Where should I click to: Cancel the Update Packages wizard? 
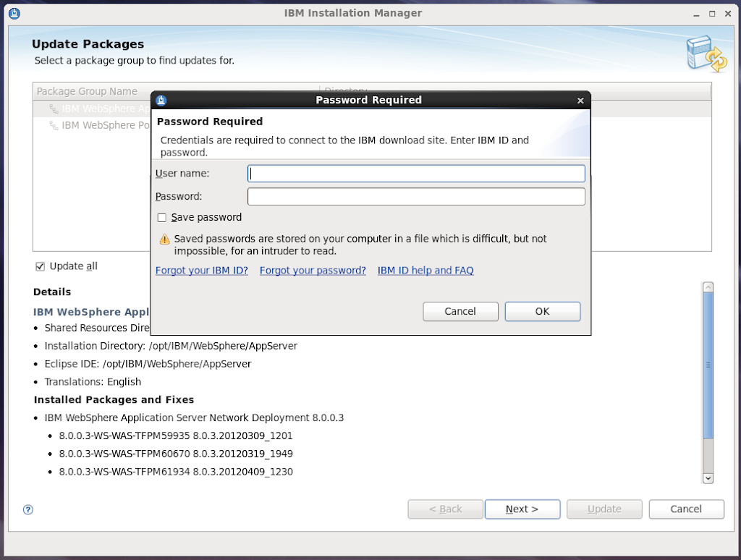click(686, 509)
